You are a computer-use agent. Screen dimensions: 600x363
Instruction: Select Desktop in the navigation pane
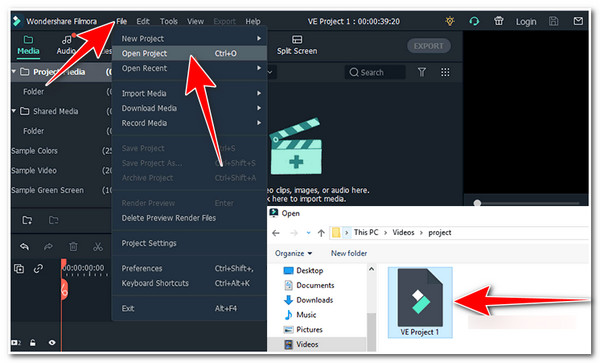pos(304,271)
